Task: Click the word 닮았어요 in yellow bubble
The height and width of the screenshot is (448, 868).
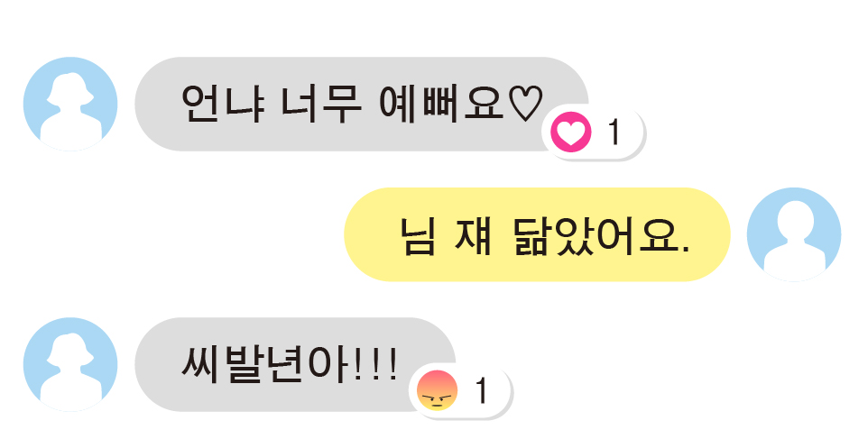Action: 601,235
